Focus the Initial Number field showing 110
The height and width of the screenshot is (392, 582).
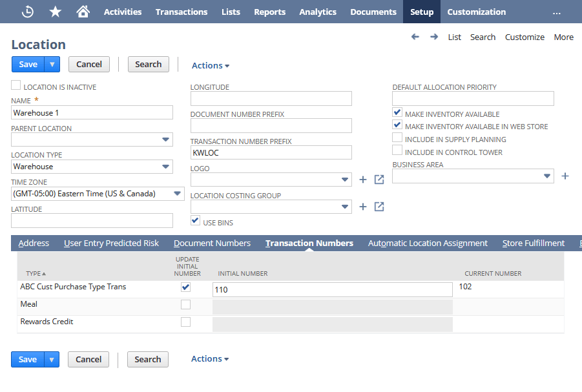point(333,289)
